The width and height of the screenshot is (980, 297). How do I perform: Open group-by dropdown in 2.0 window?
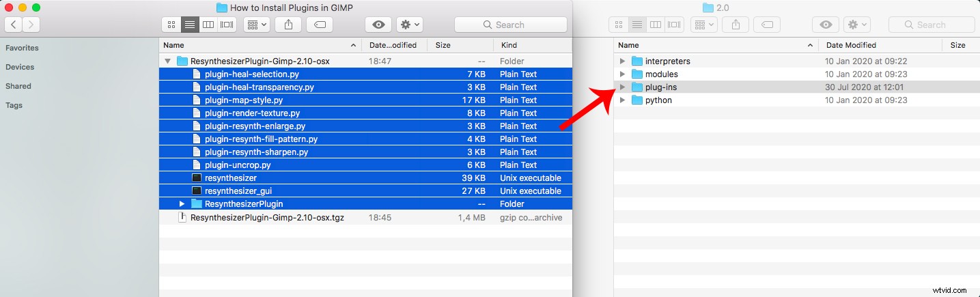click(x=704, y=25)
